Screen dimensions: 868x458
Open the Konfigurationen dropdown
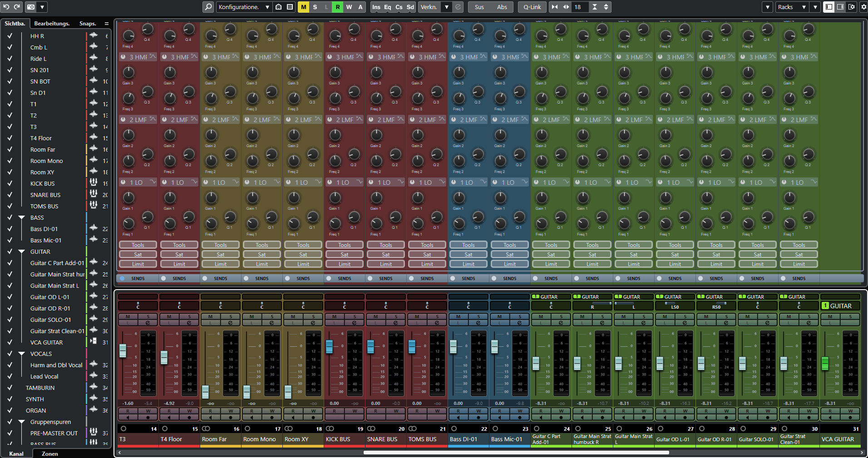point(244,7)
